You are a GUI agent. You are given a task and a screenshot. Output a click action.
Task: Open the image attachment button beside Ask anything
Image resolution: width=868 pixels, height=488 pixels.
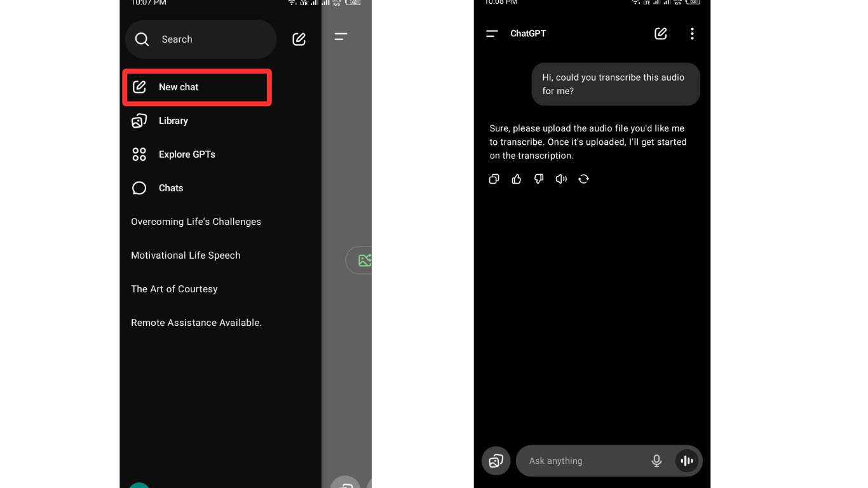496,461
